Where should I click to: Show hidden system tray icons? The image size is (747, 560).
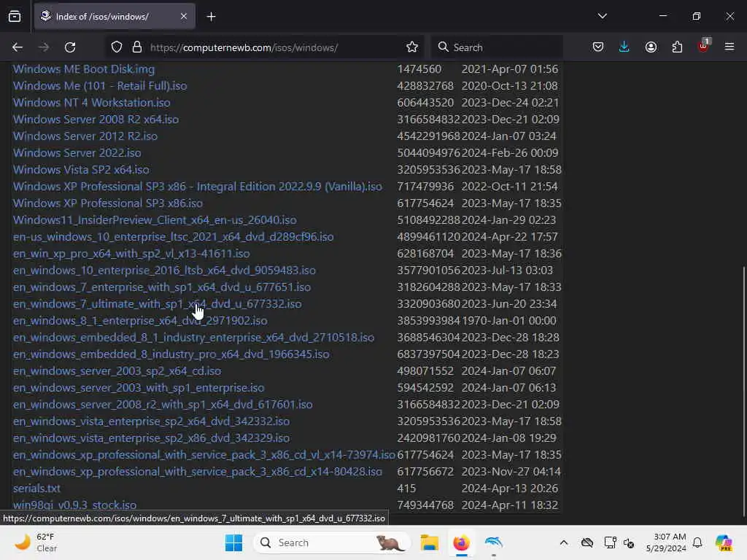click(x=564, y=542)
